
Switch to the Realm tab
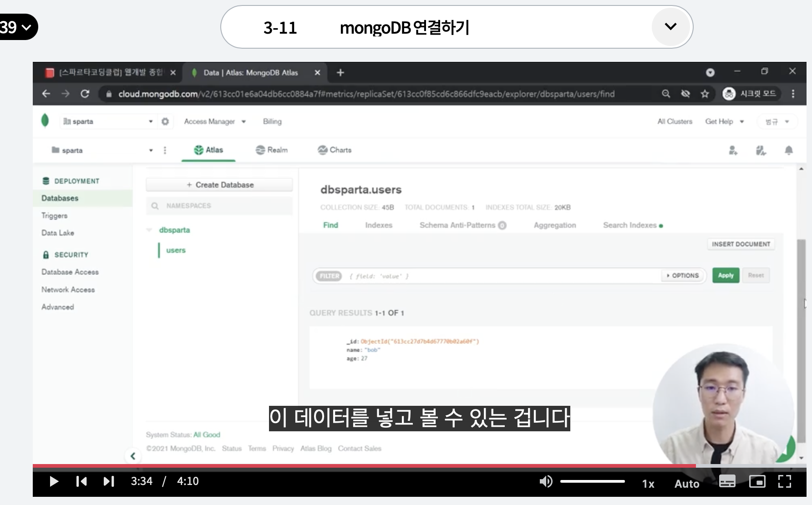point(272,150)
